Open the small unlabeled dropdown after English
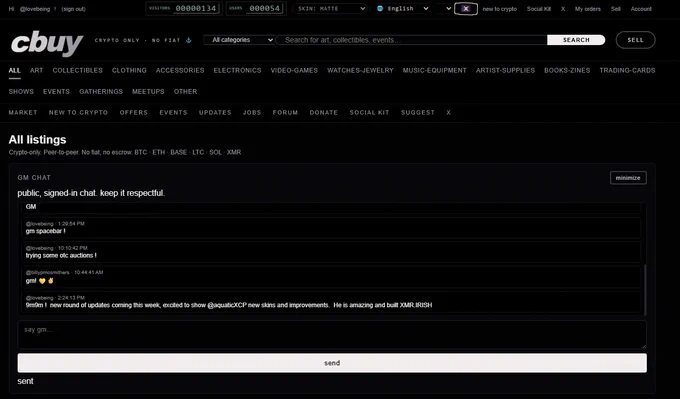680x399 pixels. coord(445,9)
